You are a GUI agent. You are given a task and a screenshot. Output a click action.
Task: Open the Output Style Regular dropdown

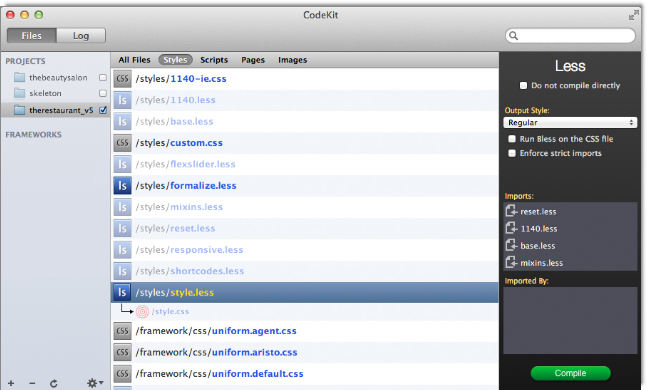pos(570,123)
